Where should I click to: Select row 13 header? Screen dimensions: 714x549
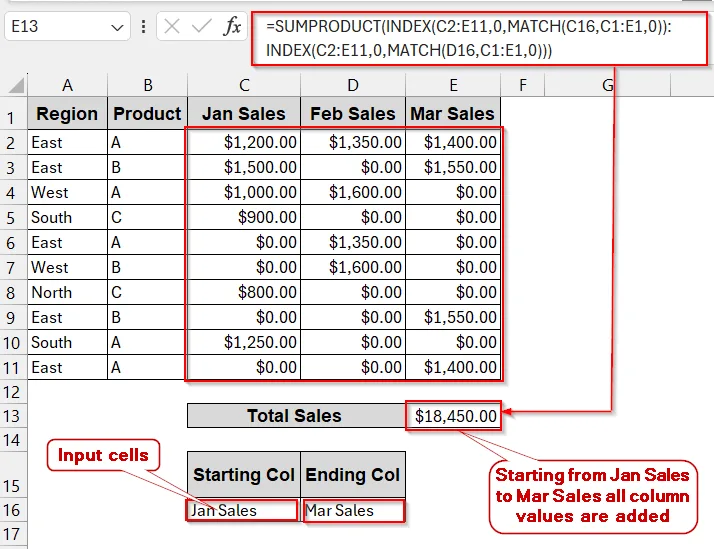13,416
